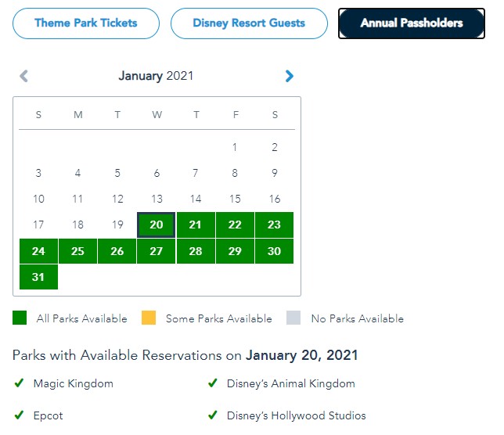This screenshot has width=504, height=435.
Task: Select January 20 on the calendar
Action: (157, 225)
